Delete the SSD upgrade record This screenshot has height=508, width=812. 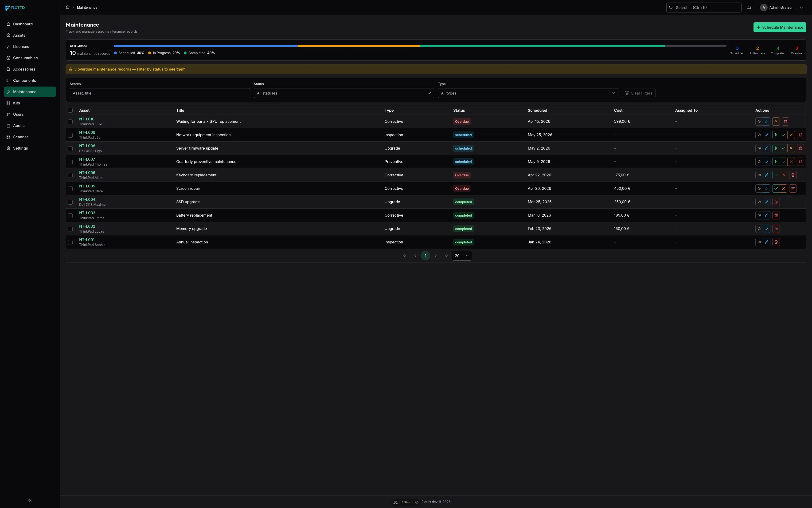(x=776, y=202)
